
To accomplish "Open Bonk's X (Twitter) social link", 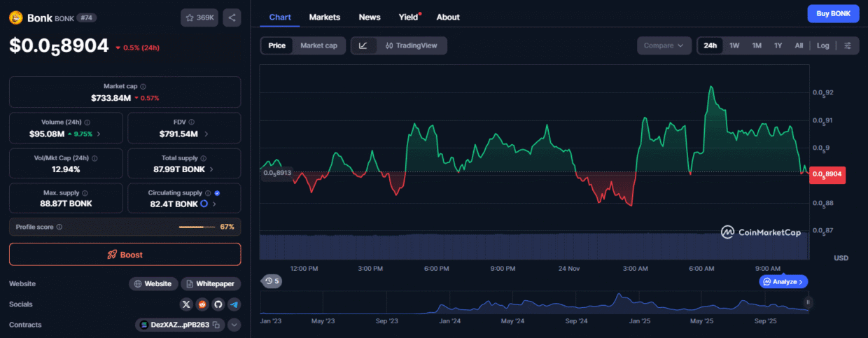I will click(185, 304).
